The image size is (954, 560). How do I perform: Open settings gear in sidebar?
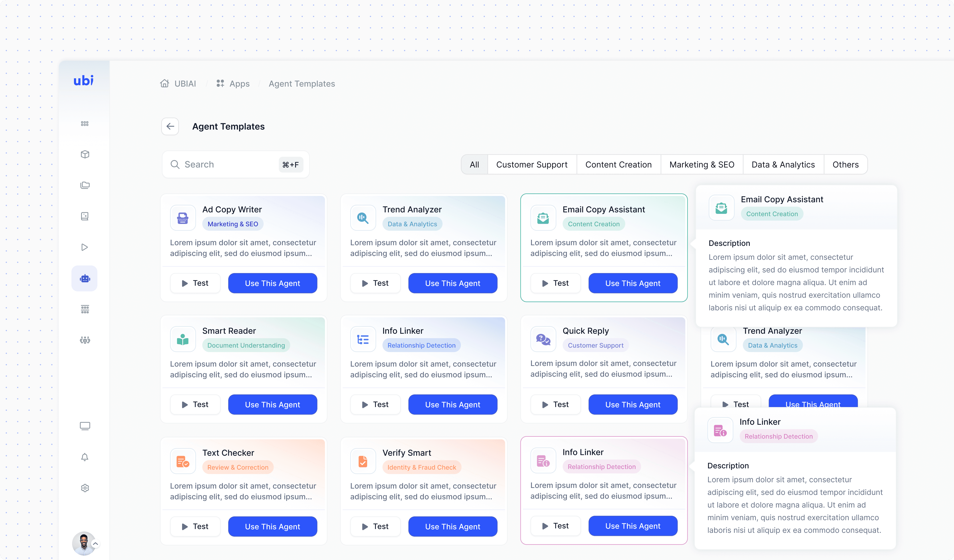(x=85, y=488)
